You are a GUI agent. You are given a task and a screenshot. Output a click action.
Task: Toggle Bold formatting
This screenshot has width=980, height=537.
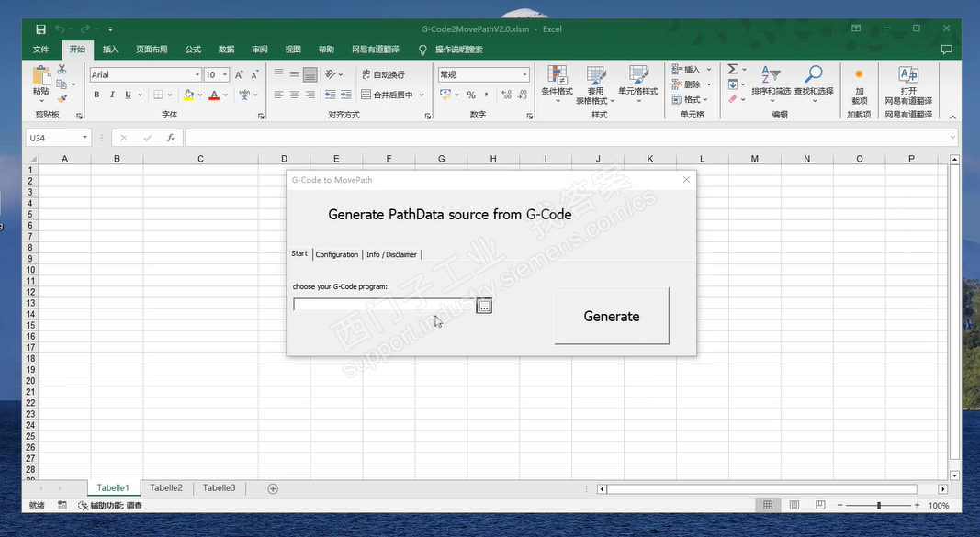click(96, 95)
